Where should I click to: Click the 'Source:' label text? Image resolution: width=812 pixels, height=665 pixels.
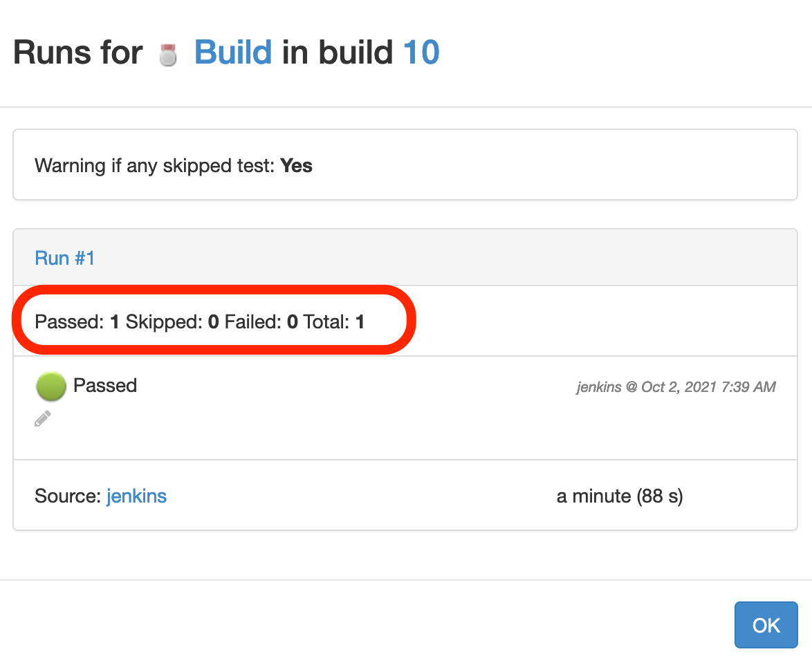point(67,496)
